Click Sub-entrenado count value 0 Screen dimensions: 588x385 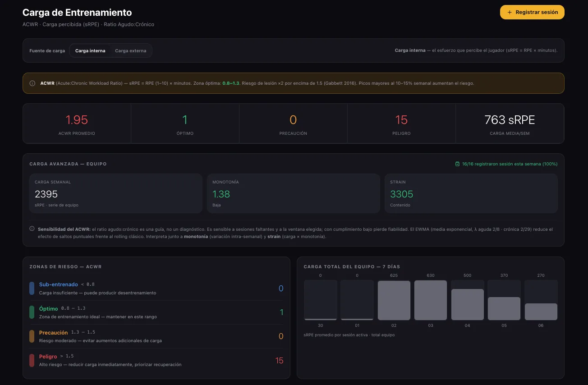(281, 289)
